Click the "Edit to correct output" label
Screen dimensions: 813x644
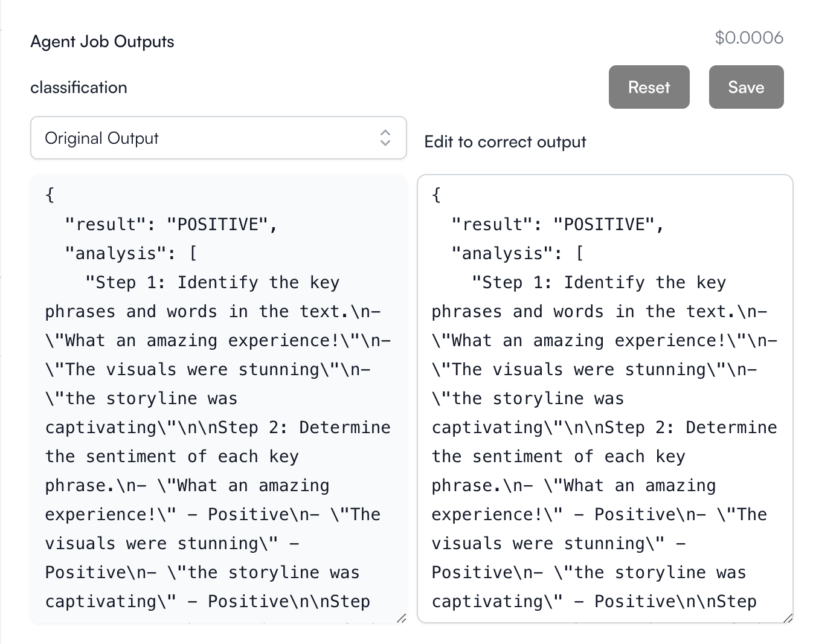pyautogui.click(x=505, y=142)
